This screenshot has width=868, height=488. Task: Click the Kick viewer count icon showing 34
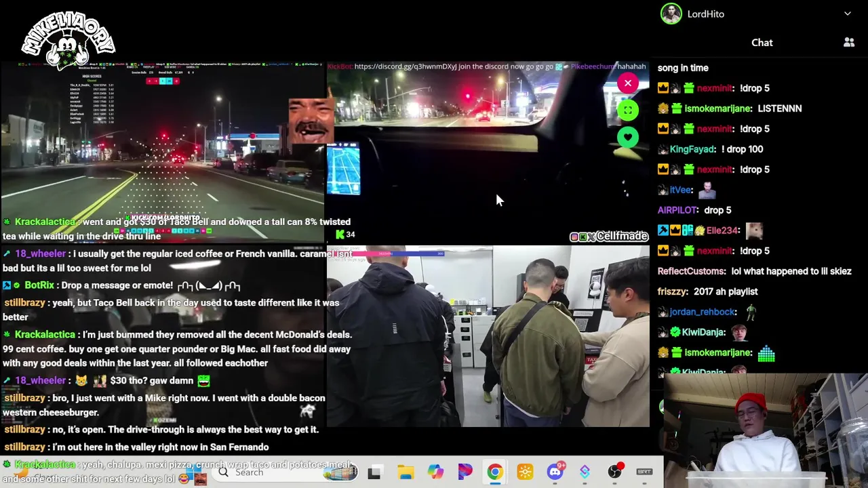pos(340,235)
